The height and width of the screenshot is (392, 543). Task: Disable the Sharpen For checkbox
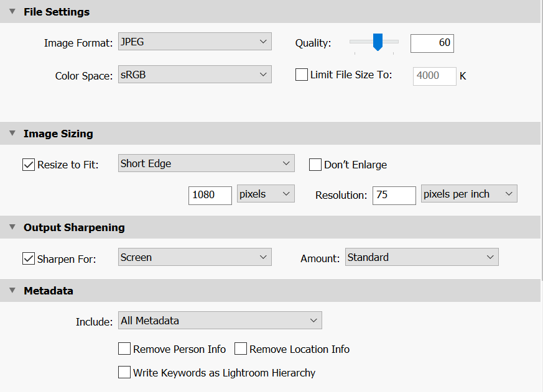(28, 258)
